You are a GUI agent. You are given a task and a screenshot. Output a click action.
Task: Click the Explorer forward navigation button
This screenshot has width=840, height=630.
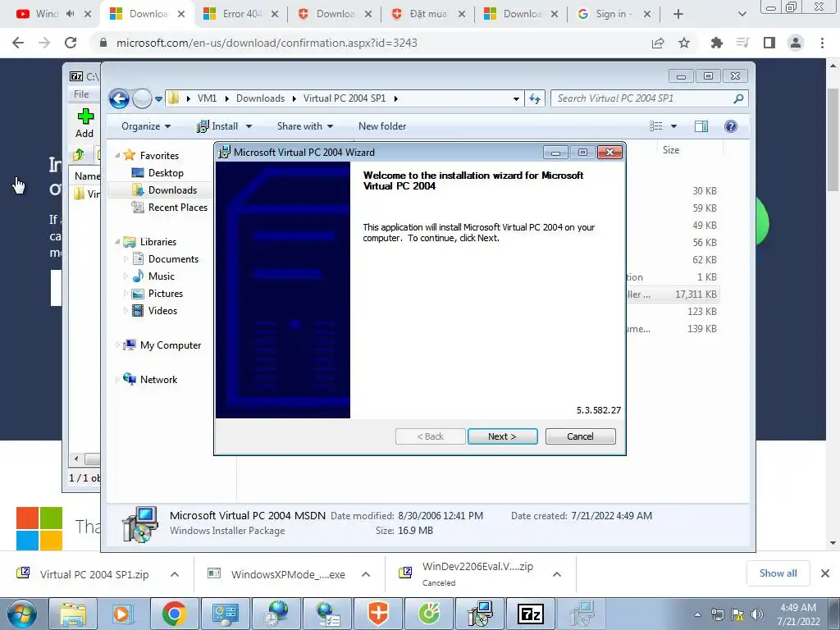[x=142, y=98]
